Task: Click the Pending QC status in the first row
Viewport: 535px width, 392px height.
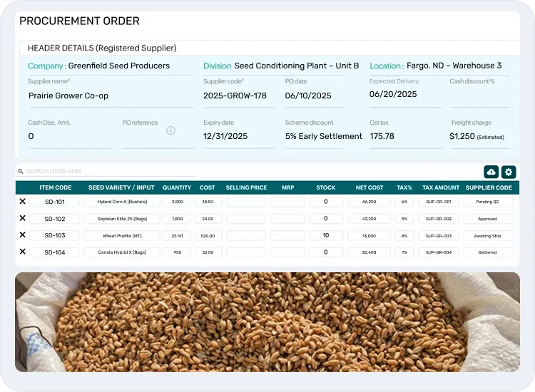Action: (x=489, y=202)
